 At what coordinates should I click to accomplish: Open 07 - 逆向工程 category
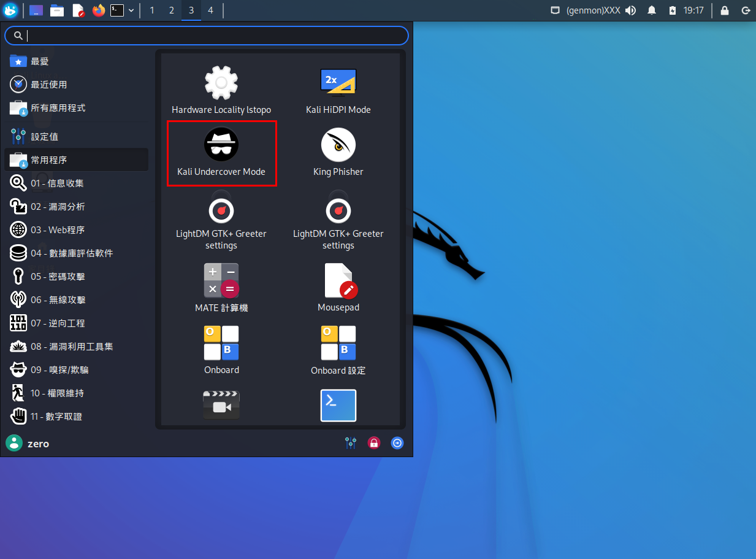point(76,323)
